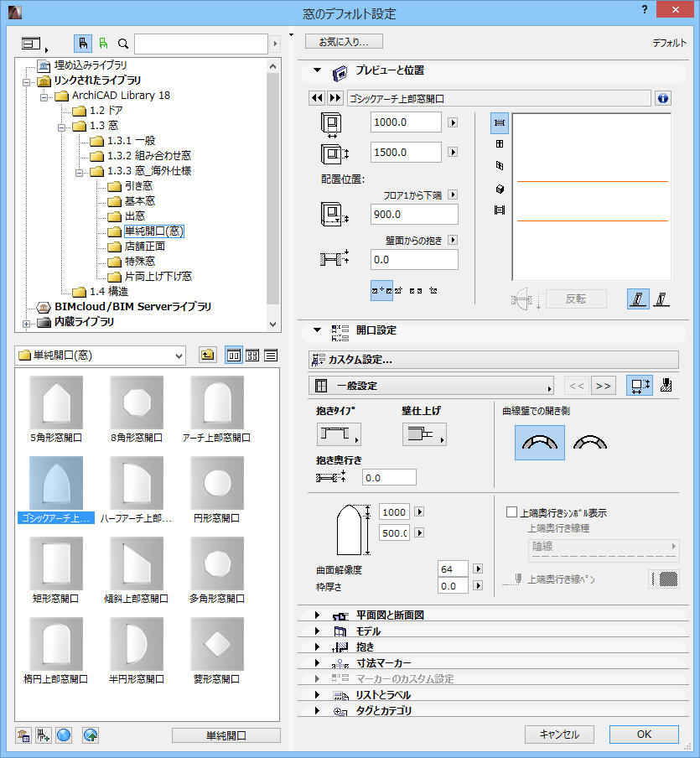Select the right anchor point option

tap(433, 290)
